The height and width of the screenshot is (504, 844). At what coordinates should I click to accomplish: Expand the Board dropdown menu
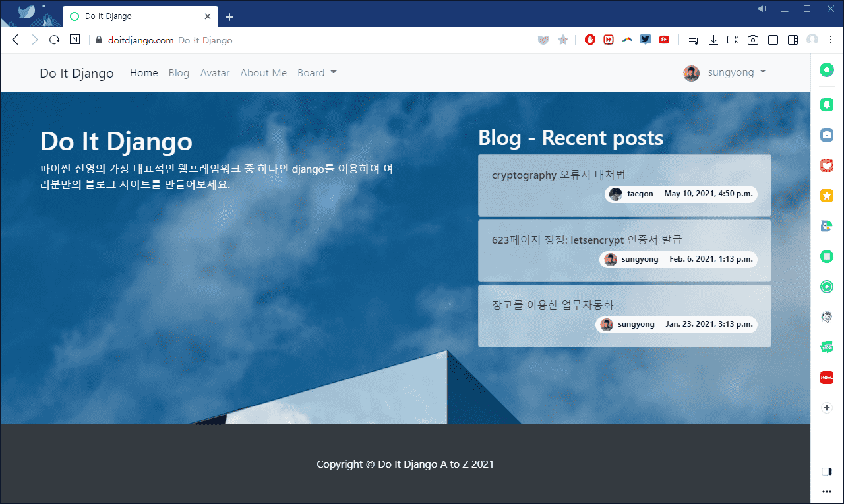(x=317, y=73)
